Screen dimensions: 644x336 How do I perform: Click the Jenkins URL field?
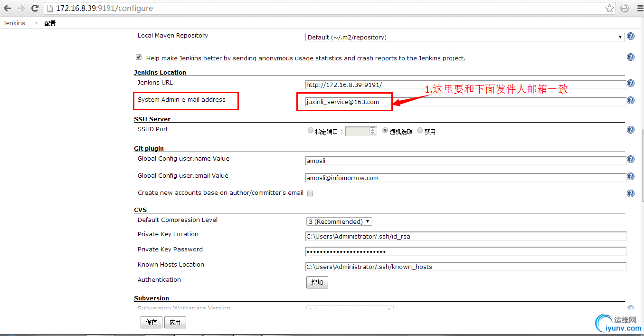pos(466,85)
